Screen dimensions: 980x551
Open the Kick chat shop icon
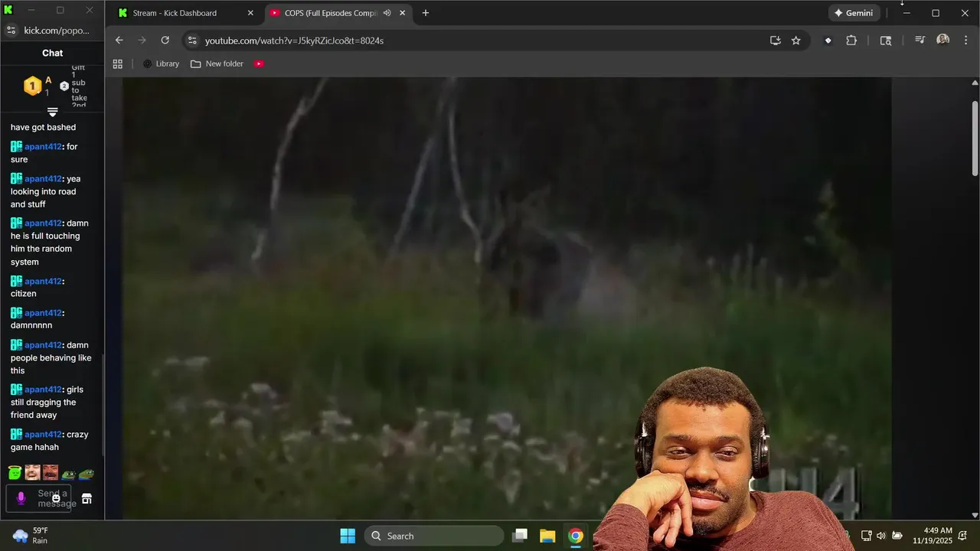87,498
